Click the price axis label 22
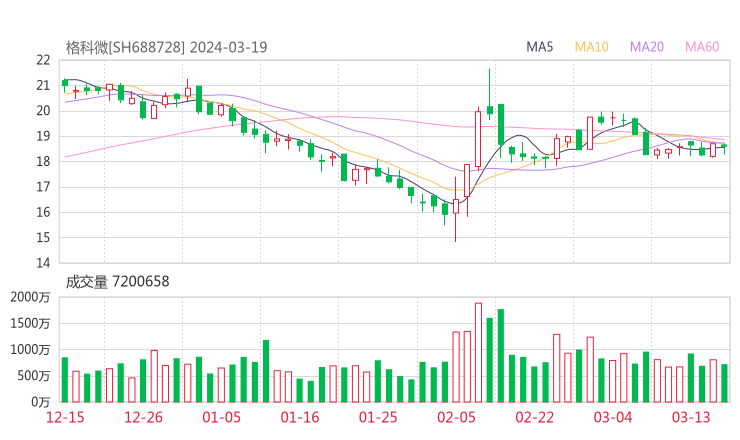This screenshot has width=740, height=440. [43, 60]
